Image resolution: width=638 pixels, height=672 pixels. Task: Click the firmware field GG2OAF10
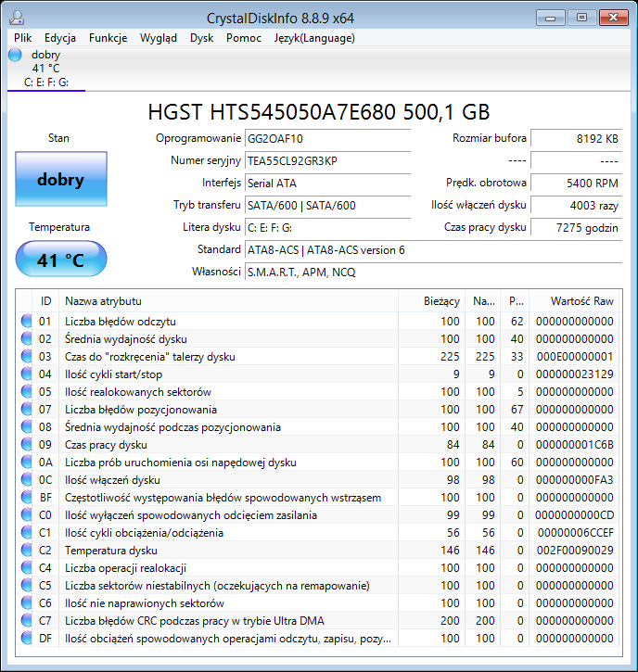(x=328, y=139)
